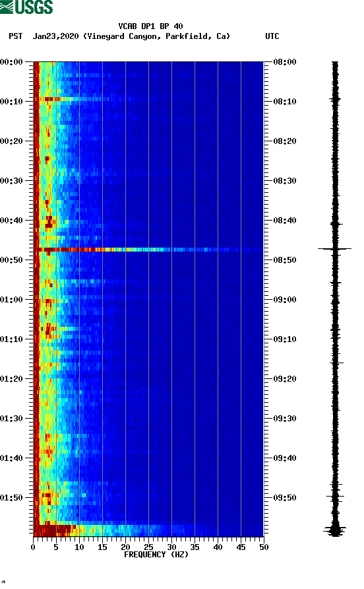Select the title text 'VCAB DP1 BP 40'
Screen dimensions: 364x589
(x=150, y=26)
